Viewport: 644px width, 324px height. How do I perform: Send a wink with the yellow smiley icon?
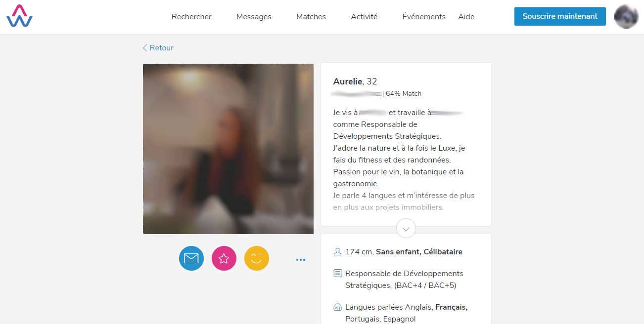(257, 258)
